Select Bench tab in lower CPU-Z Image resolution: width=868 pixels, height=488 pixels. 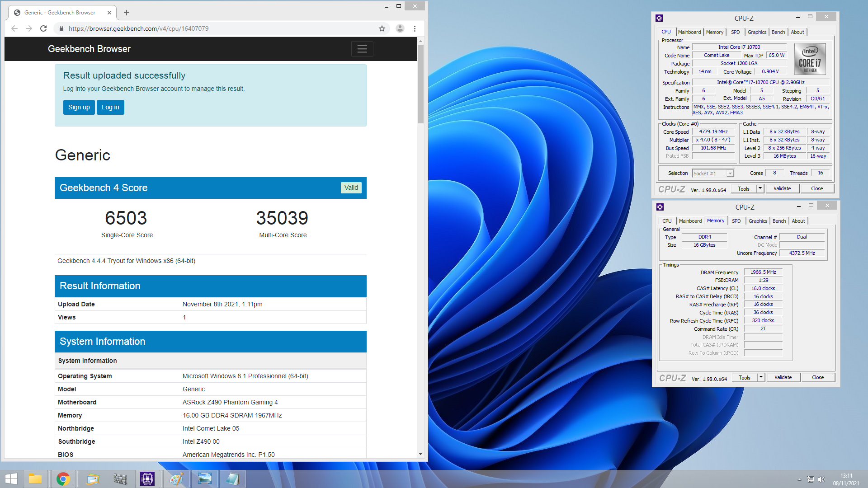click(x=779, y=221)
